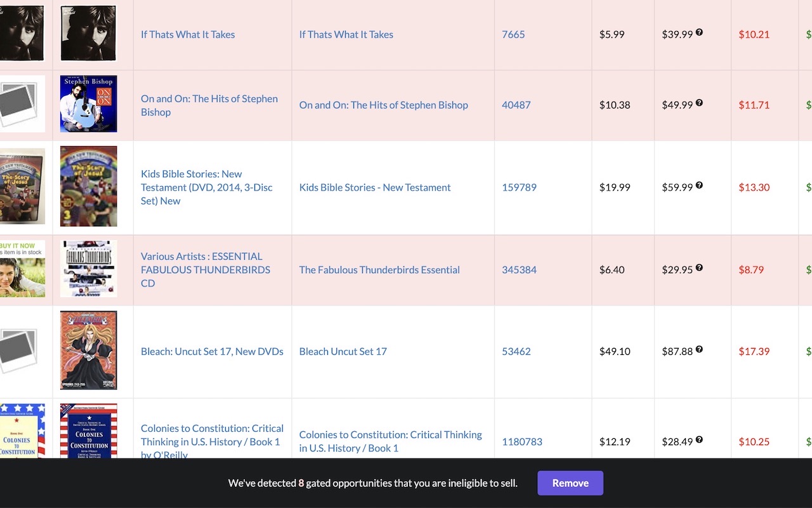
Task: Remove the gated opportunities
Action: [570, 483]
